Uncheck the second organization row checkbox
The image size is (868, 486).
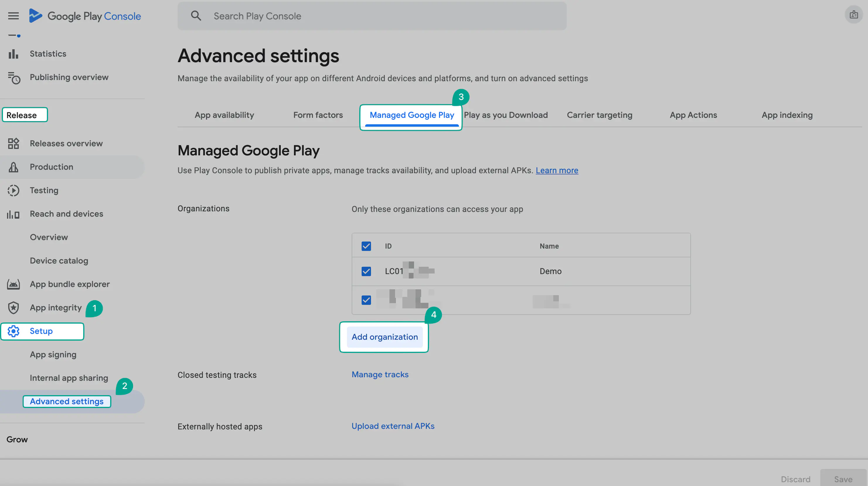tap(366, 300)
